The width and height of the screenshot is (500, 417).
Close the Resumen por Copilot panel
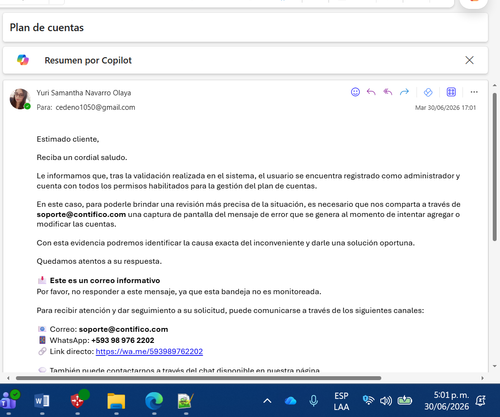pos(469,60)
